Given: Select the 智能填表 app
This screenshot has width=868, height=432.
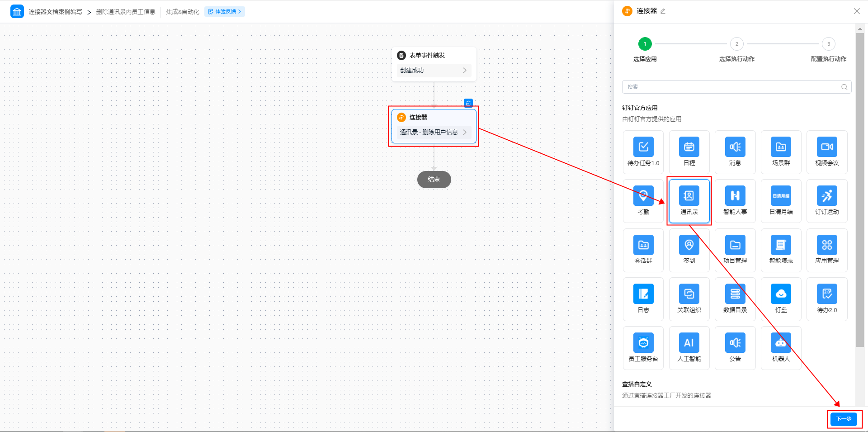Looking at the screenshot, I should coord(781,250).
